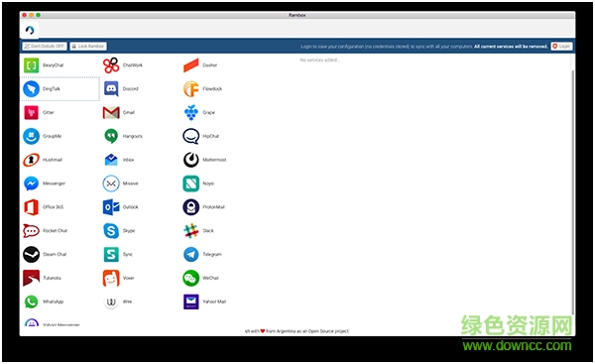This screenshot has height=364, width=595.
Task: Select the Inbox icon
Action: coord(111,160)
